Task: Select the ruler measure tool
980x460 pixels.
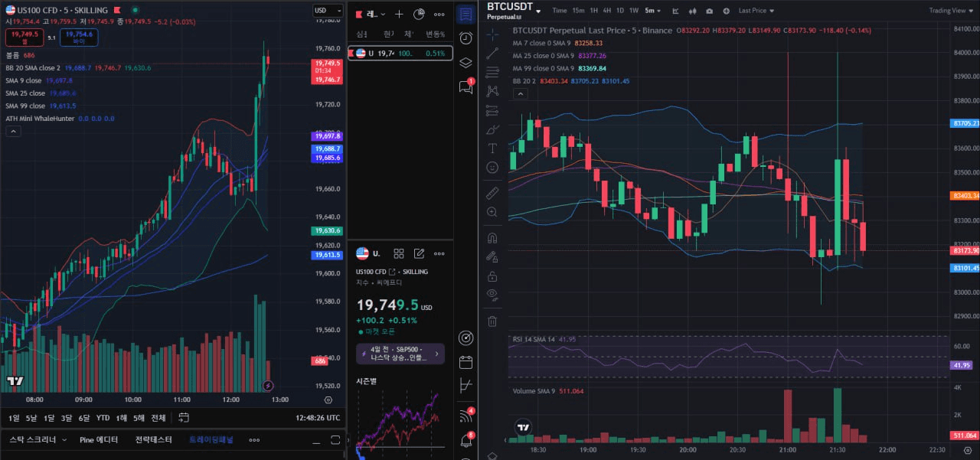Action: 492,192
